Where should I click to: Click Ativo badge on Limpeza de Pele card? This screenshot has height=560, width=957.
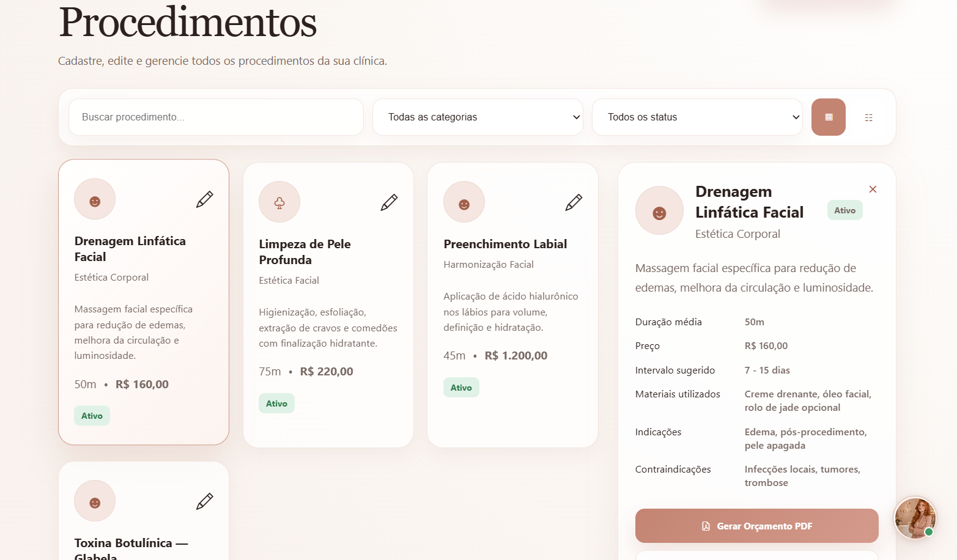pos(276,403)
